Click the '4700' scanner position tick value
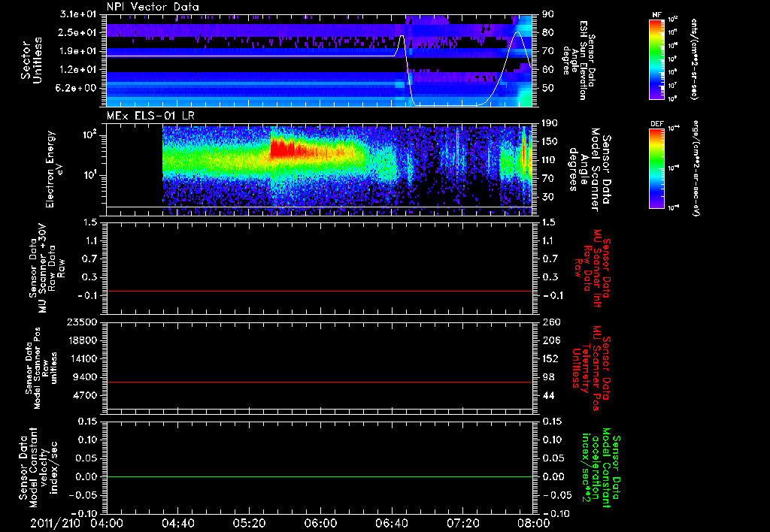The height and width of the screenshot is (532, 770). pos(84,395)
